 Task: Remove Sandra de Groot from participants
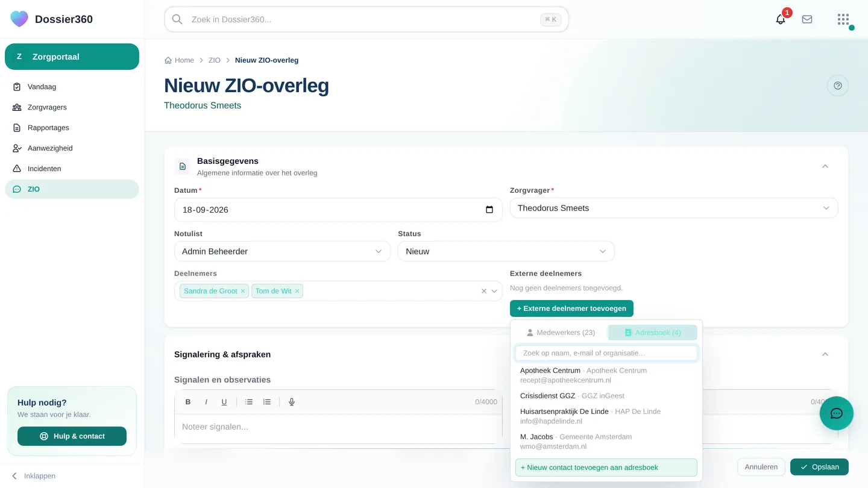tap(243, 291)
